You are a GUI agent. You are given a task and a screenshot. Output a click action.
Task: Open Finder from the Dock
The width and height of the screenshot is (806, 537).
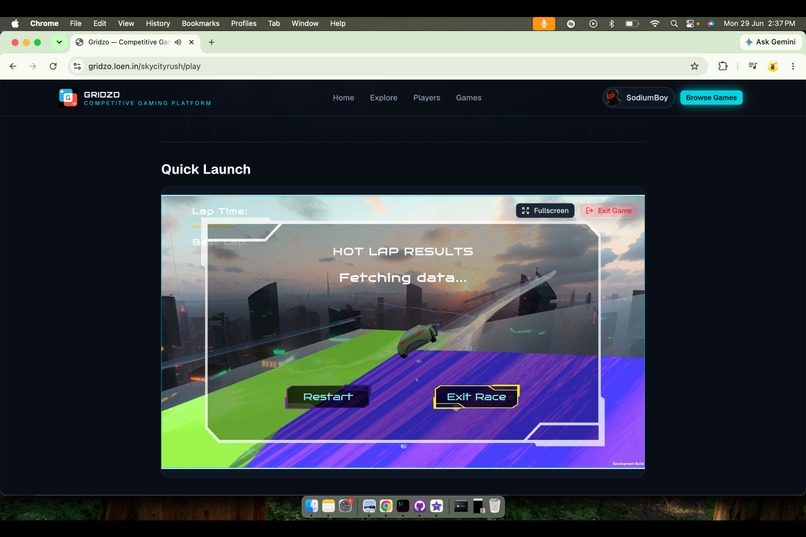click(x=312, y=506)
